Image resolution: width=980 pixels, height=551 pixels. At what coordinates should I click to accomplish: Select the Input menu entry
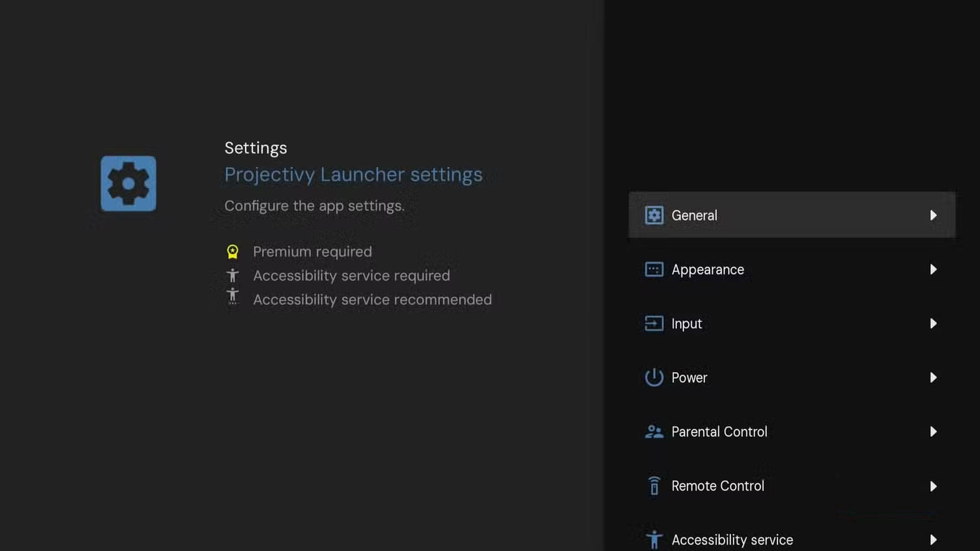(687, 323)
